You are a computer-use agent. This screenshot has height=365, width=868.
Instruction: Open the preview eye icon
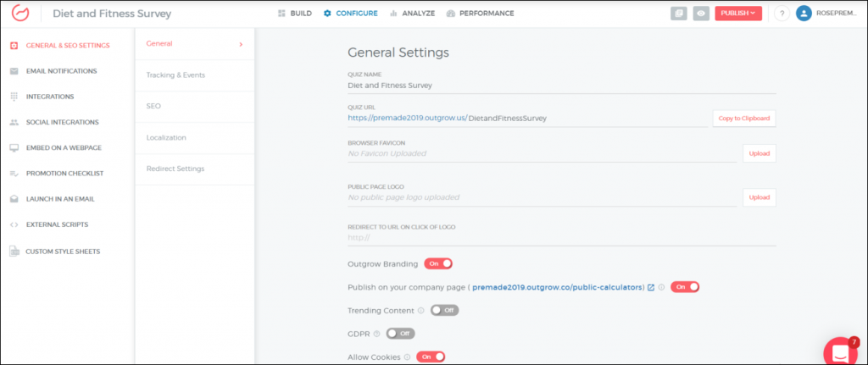pyautogui.click(x=701, y=14)
